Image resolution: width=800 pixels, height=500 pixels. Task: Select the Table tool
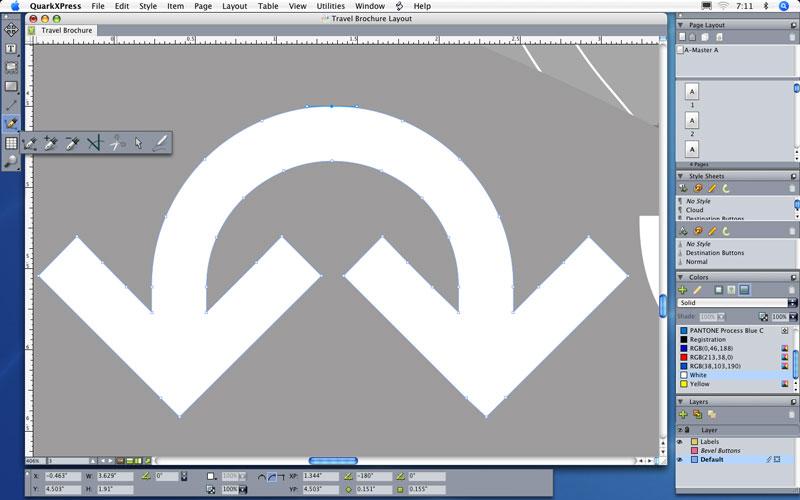click(11, 143)
